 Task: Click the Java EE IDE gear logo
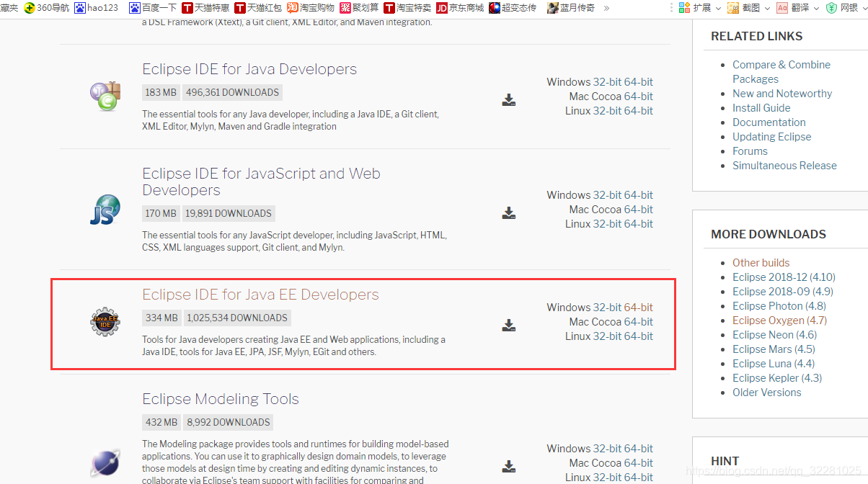105,322
